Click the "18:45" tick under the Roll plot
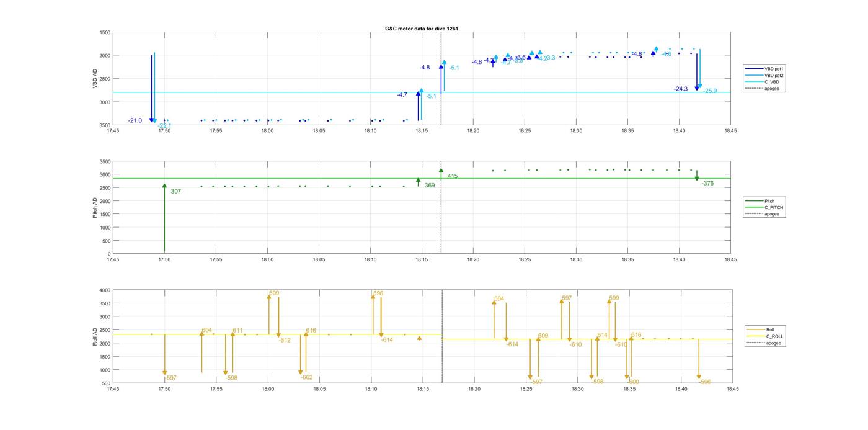This screenshot has height=430, width=868. [x=732, y=389]
